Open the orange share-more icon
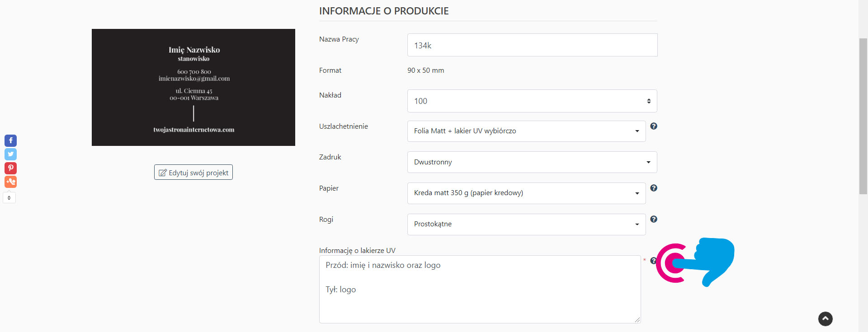Screen dimensions: 868x332 click(x=10, y=182)
